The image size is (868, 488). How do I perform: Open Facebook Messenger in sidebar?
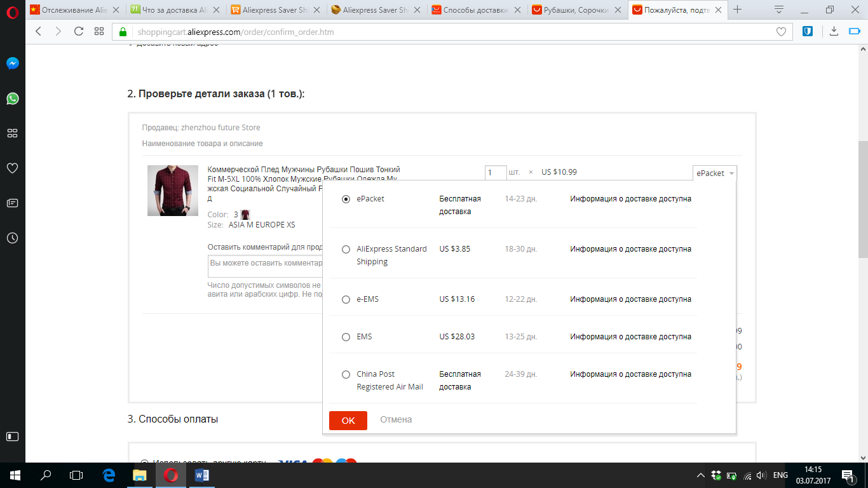[x=12, y=64]
